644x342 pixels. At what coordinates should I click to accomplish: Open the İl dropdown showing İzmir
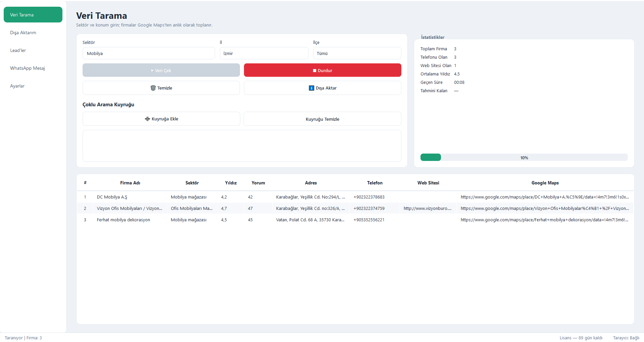pyautogui.click(x=264, y=53)
